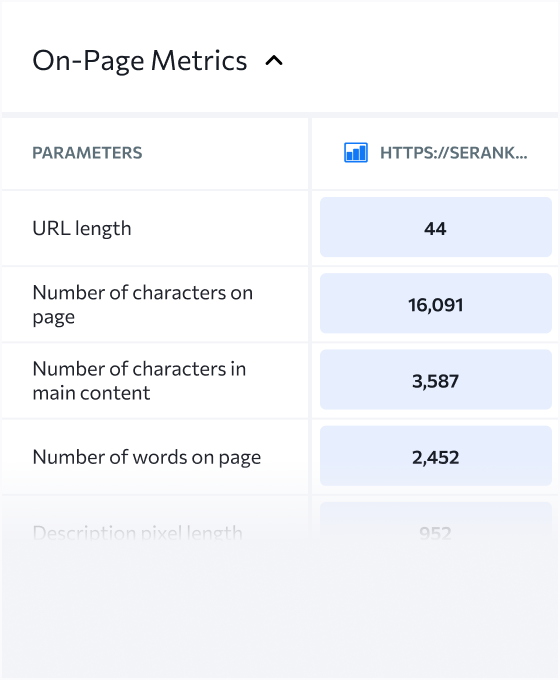This screenshot has width=560, height=680.
Task: Click the blue bar chart icon
Action: click(x=356, y=153)
